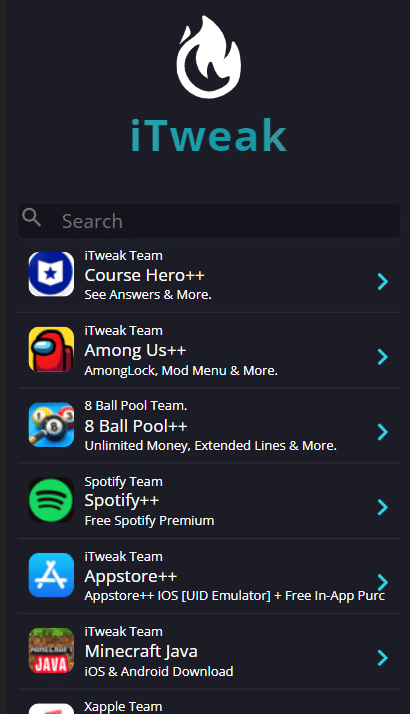Select the Among Us++ title
410x714 pixels.
click(x=135, y=351)
